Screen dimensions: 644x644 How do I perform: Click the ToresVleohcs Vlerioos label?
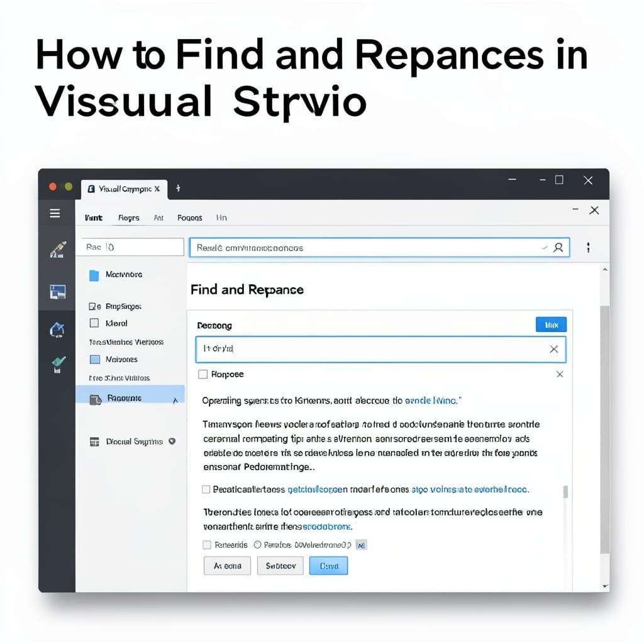126,342
